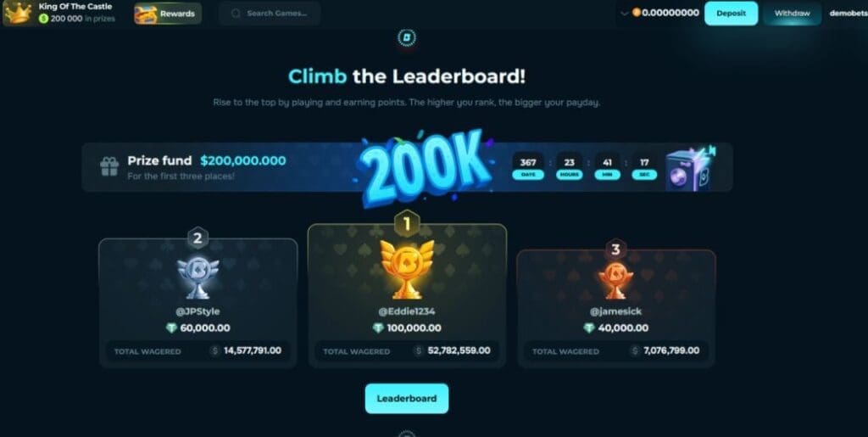Viewport: 868px width, 437px height.
Task: Click into the Search Games field
Action: click(x=270, y=14)
